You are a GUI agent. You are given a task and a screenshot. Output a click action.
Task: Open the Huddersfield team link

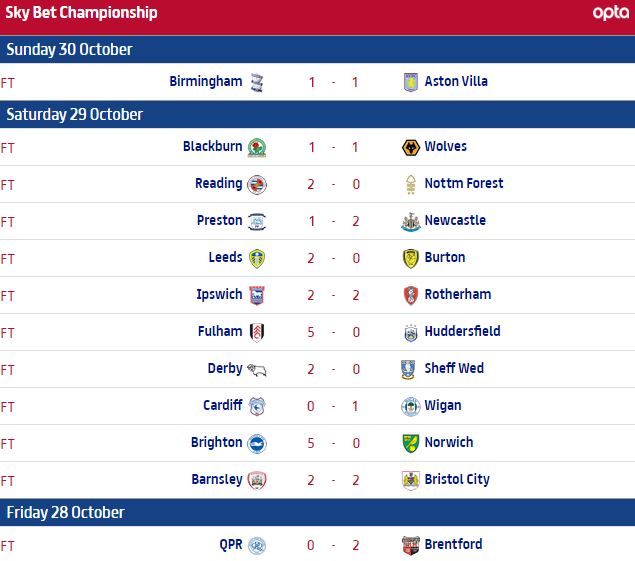[x=462, y=332]
